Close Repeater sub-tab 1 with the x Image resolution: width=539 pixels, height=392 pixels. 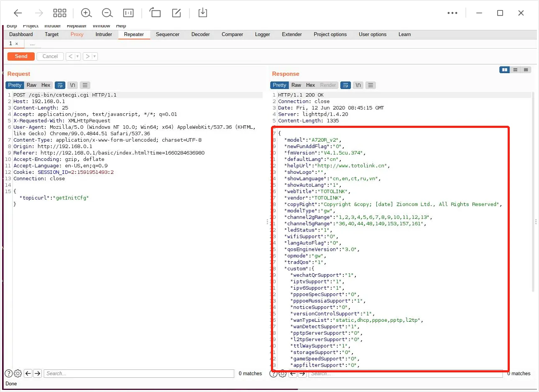[17, 44]
